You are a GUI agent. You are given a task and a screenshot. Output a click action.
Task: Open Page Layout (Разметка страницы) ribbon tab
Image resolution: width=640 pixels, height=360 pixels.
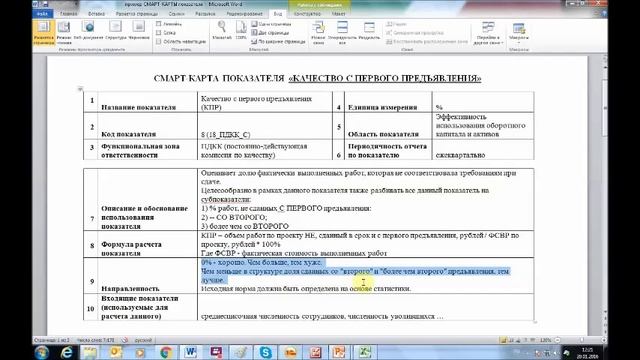tap(136, 14)
